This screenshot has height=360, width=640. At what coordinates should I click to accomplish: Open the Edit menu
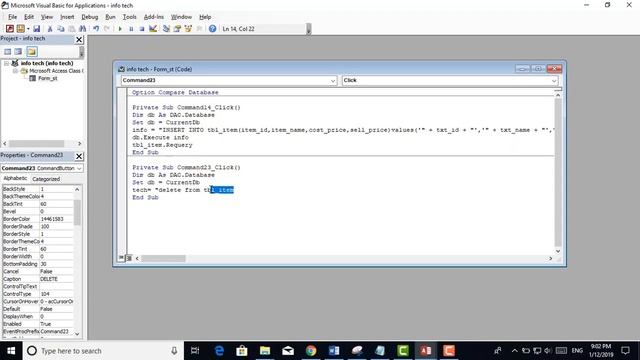click(29, 17)
